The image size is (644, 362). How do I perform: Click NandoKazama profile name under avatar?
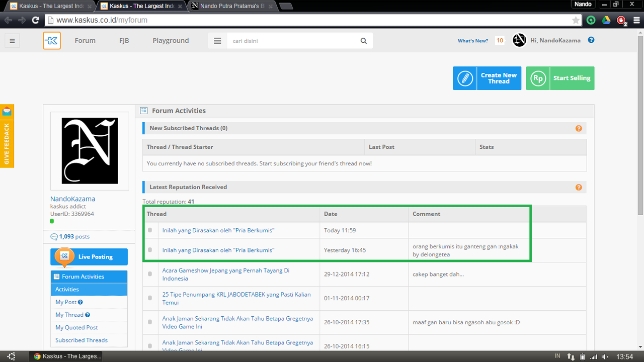click(72, 199)
